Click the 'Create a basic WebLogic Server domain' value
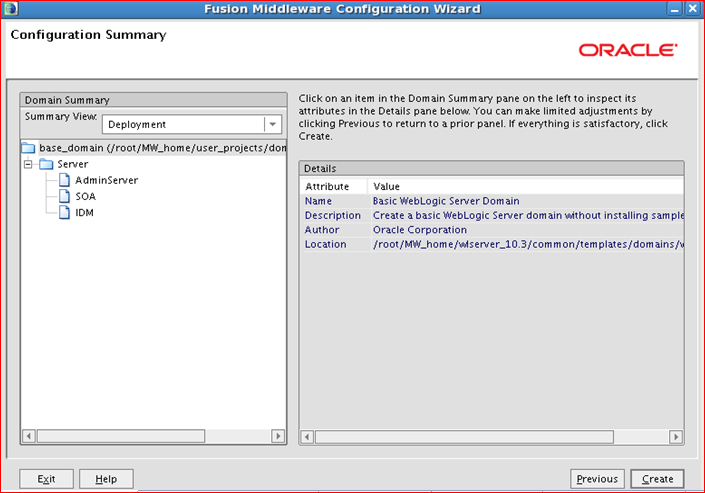Viewport: 705px width, 493px height. pos(527,215)
